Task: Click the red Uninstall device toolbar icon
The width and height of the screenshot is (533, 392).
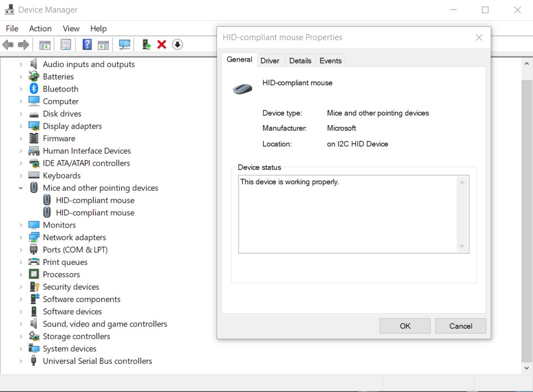Action: [x=162, y=45]
